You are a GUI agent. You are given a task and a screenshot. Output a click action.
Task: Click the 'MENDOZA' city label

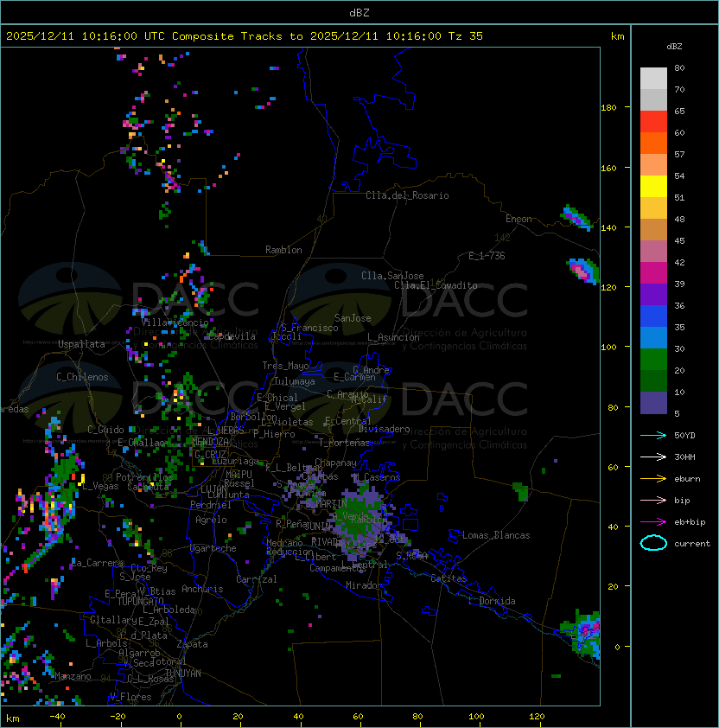[x=210, y=442]
